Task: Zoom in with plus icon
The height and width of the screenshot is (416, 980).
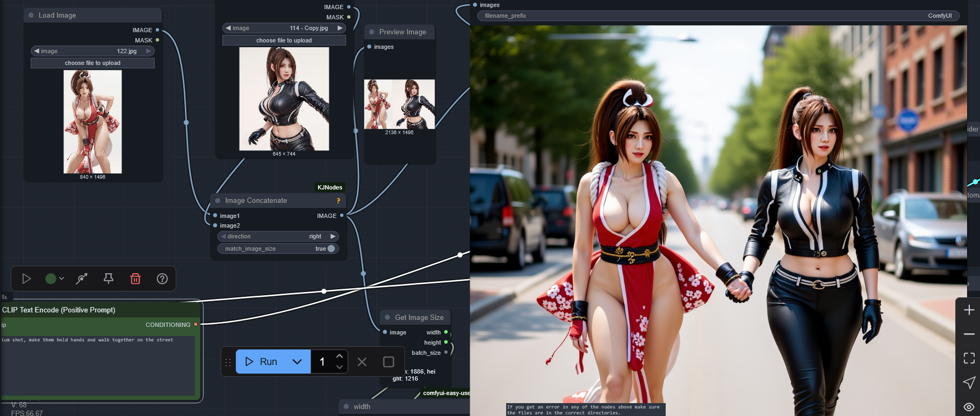Action: point(969,310)
